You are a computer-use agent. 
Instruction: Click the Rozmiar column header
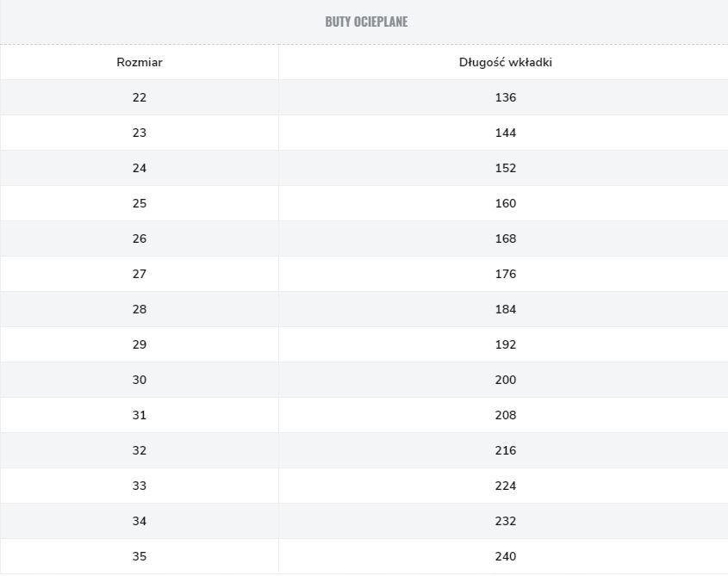(140, 62)
